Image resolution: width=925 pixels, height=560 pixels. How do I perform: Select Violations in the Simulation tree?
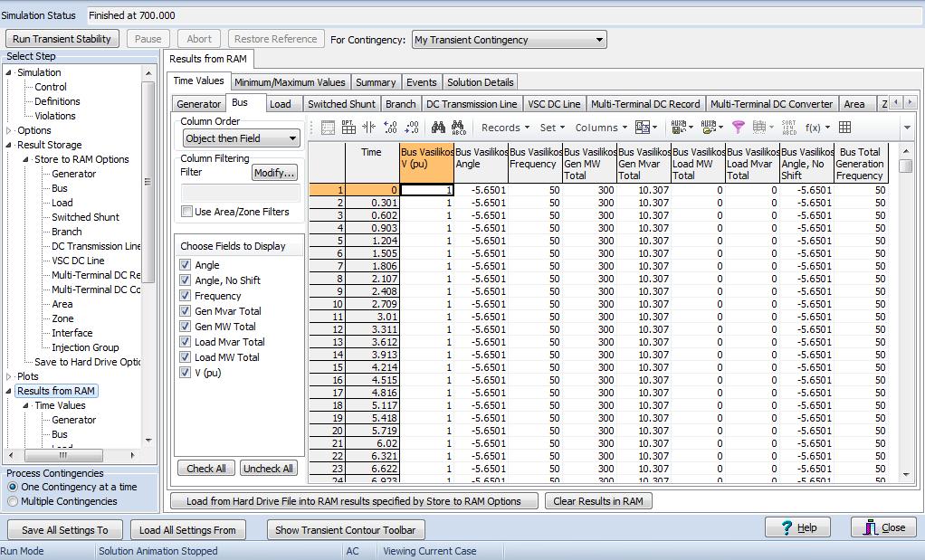point(55,116)
